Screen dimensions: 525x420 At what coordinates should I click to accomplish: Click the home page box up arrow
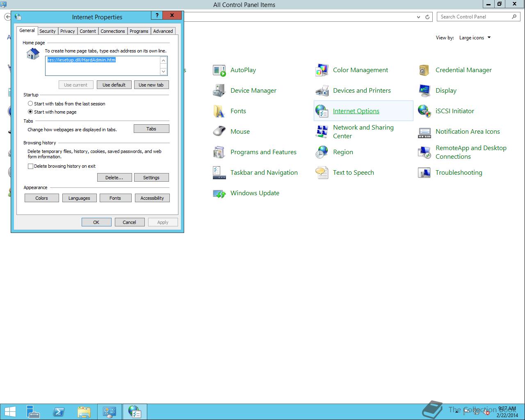click(x=163, y=61)
